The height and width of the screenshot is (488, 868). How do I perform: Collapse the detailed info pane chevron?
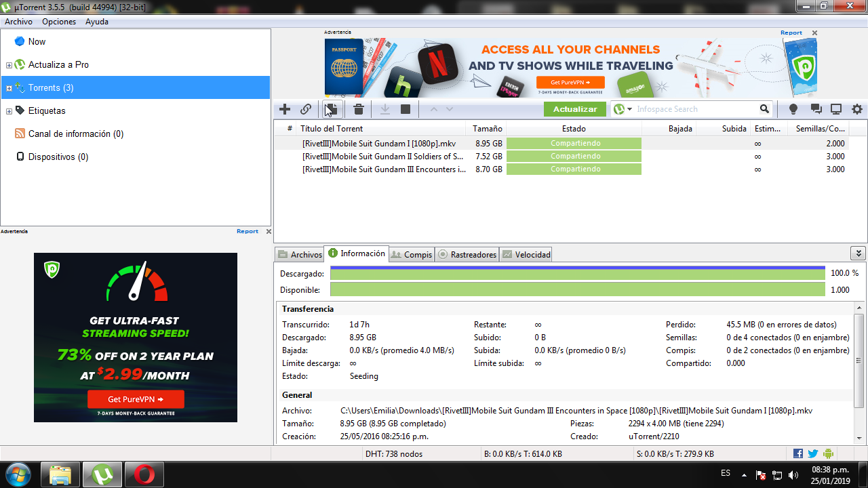pyautogui.click(x=858, y=253)
